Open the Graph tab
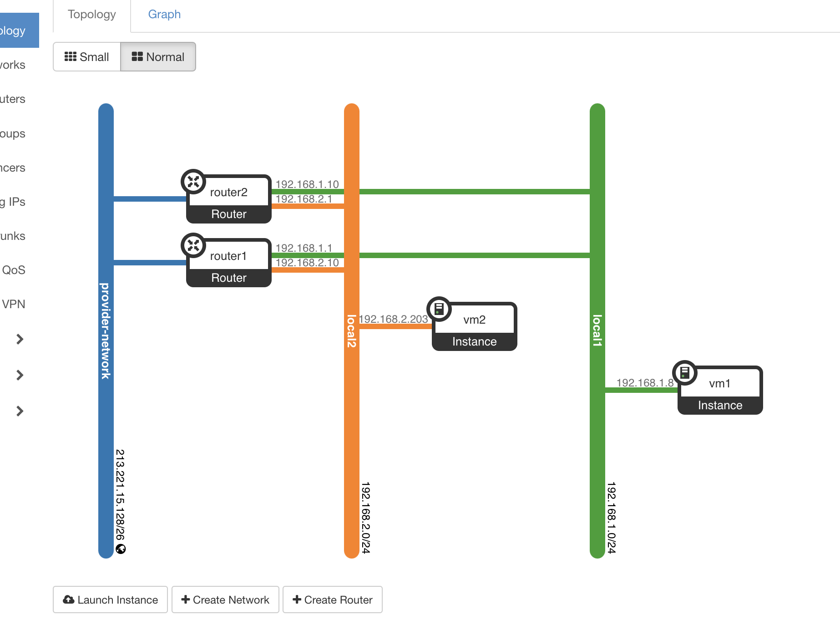This screenshot has height=620, width=840. point(164,15)
